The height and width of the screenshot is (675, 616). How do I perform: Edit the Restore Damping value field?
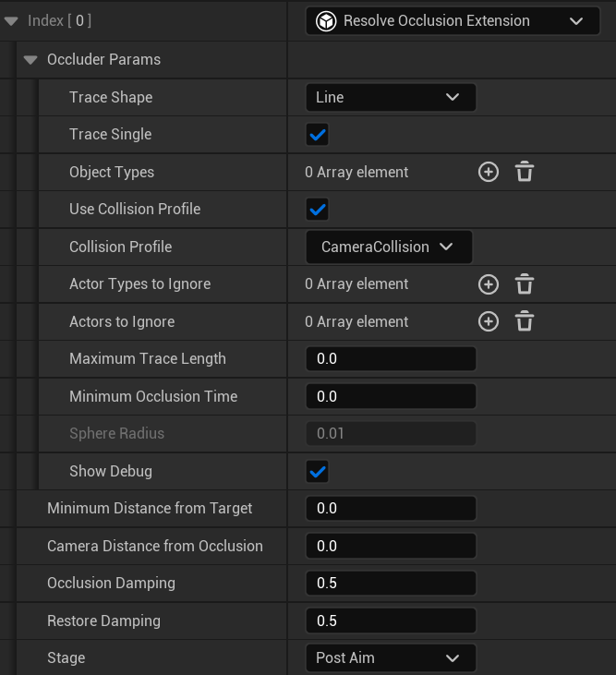[390, 621]
